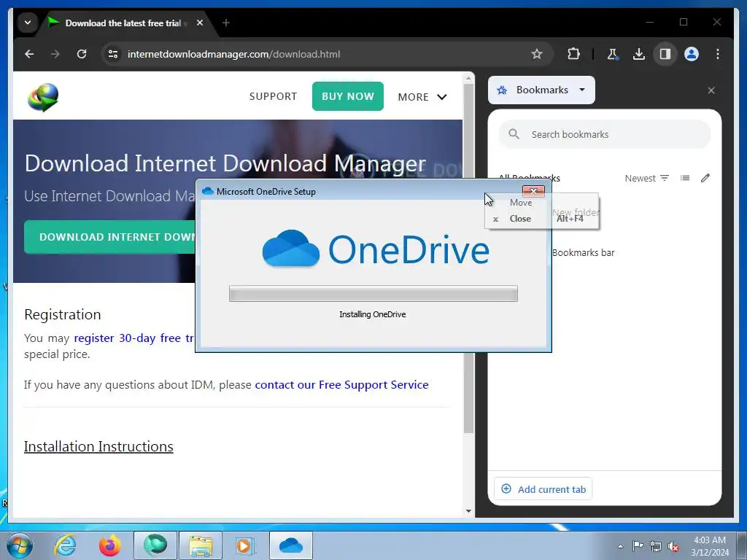Image resolution: width=747 pixels, height=560 pixels.
Task: Open the green globe taskbar app
Action: click(155, 545)
